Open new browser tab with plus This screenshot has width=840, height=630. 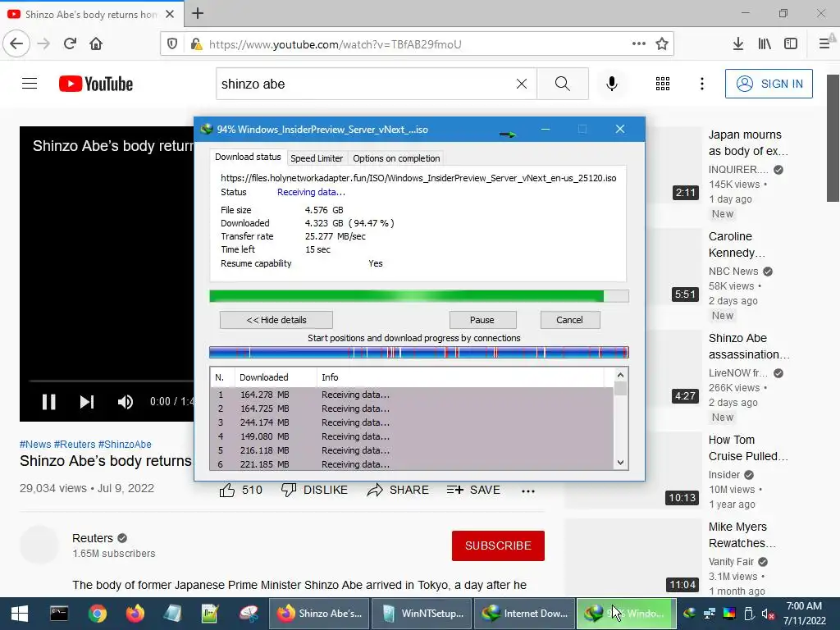pyautogui.click(x=198, y=13)
